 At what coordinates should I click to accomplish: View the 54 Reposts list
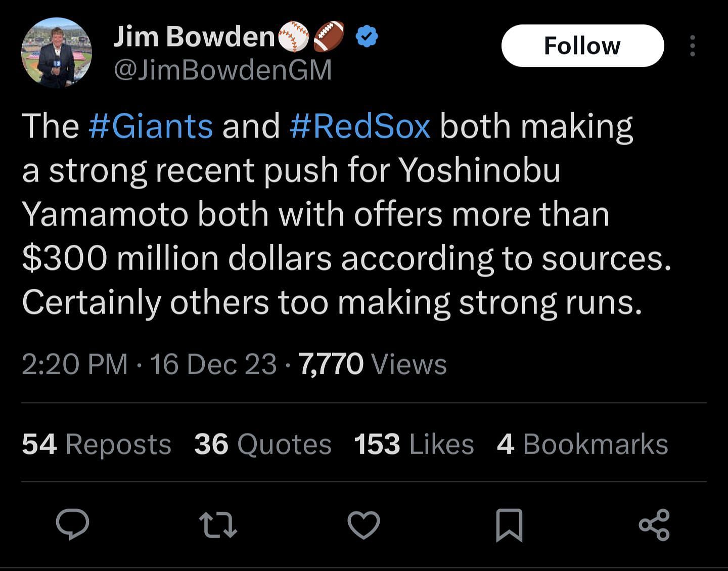click(x=97, y=444)
